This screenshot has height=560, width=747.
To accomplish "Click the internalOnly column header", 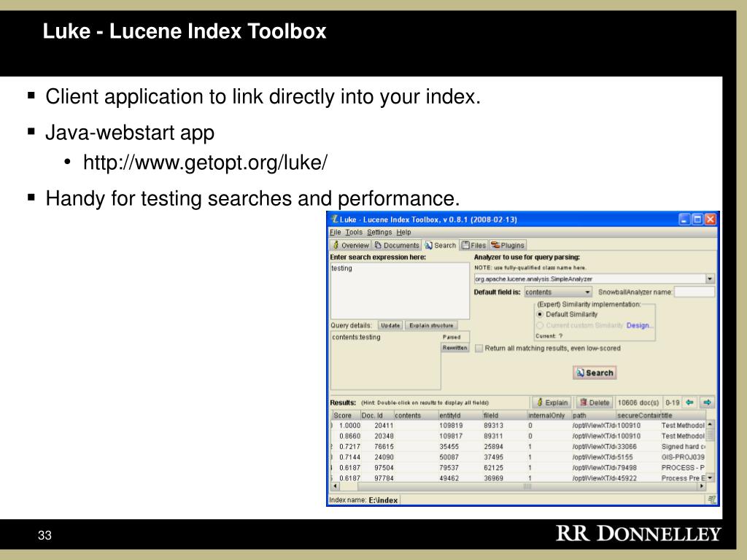I will pyautogui.click(x=549, y=415).
